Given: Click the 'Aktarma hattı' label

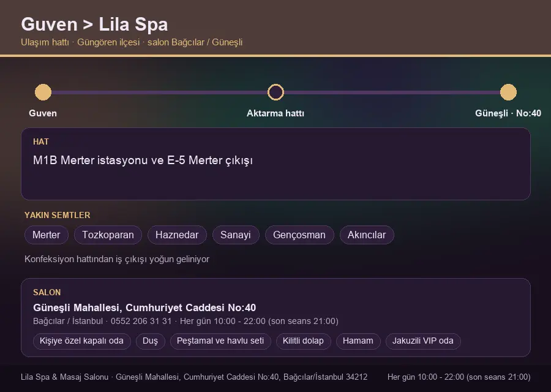Looking at the screenshot, I should [275, 113].
